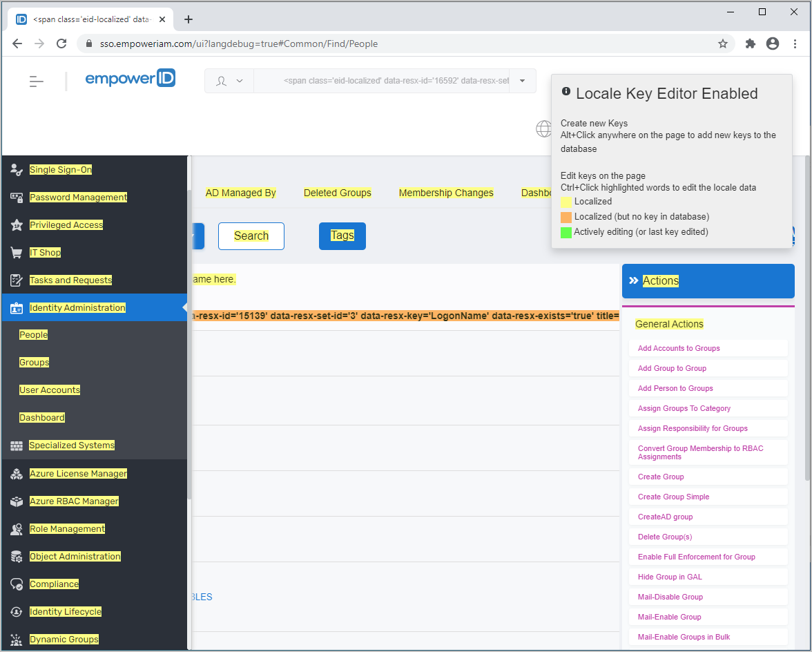This screenshot has height=652, width=812.
Task: Open the person filter dropdown in the search bar
Action: [229, 81]
